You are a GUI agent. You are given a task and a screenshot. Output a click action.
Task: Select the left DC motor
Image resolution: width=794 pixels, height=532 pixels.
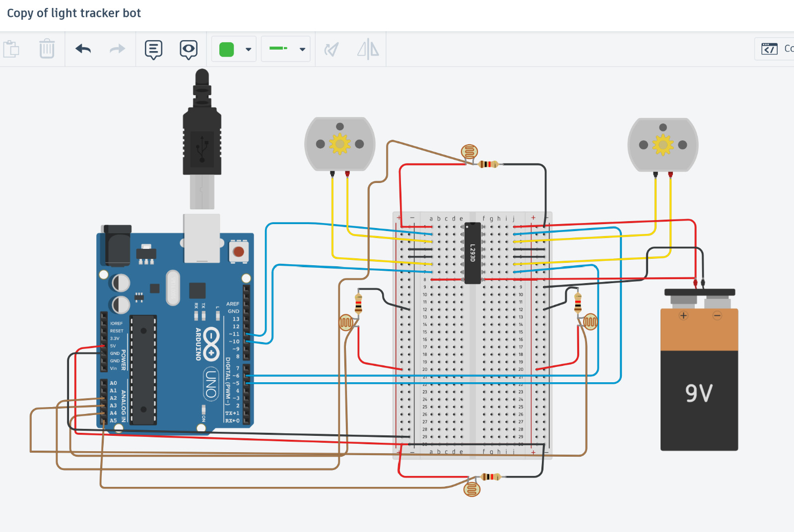pos(340,144)
